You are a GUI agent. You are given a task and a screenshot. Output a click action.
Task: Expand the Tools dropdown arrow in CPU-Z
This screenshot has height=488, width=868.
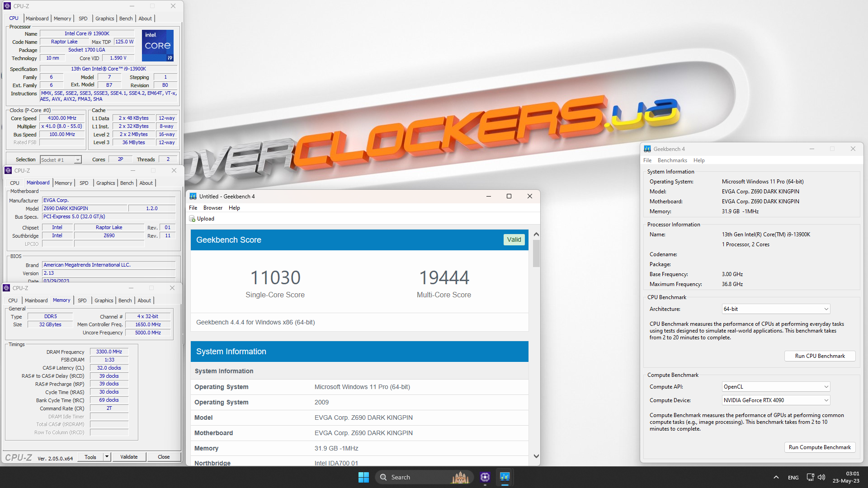[x=107, y=457]
